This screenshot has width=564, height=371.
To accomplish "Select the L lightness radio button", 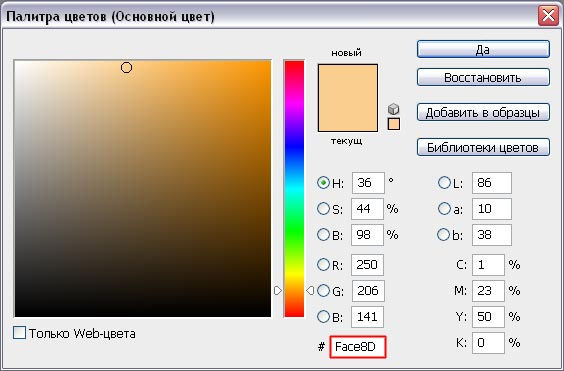I will pyautogui.click(x=444, y=182).
